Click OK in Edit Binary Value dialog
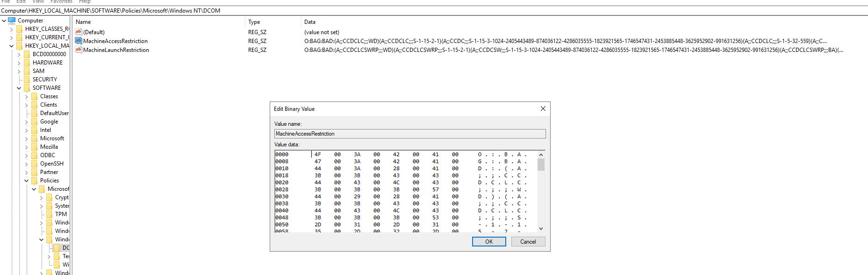Image resolution: width=868 pixels, height=275 pixels. click(x=489, y=241)
